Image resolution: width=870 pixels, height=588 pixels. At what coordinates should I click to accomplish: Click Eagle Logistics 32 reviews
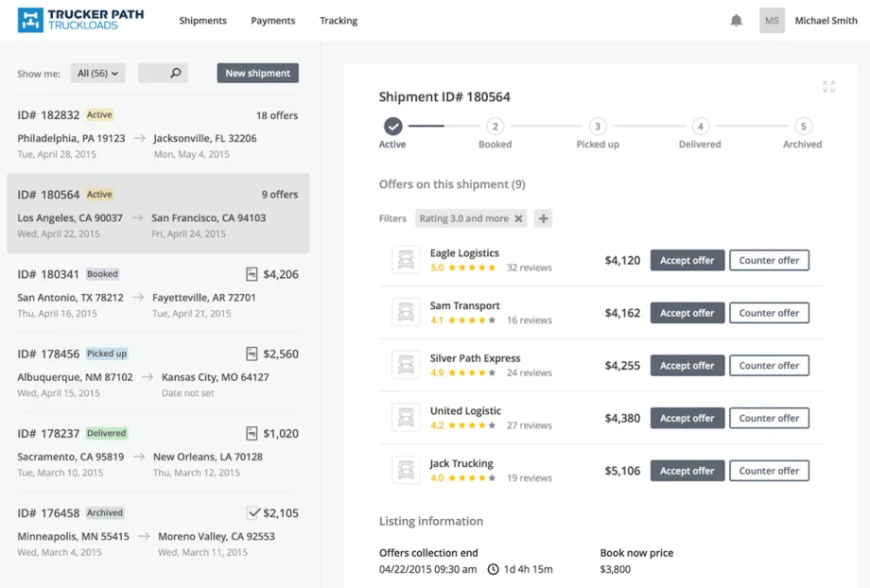[530, 268]
